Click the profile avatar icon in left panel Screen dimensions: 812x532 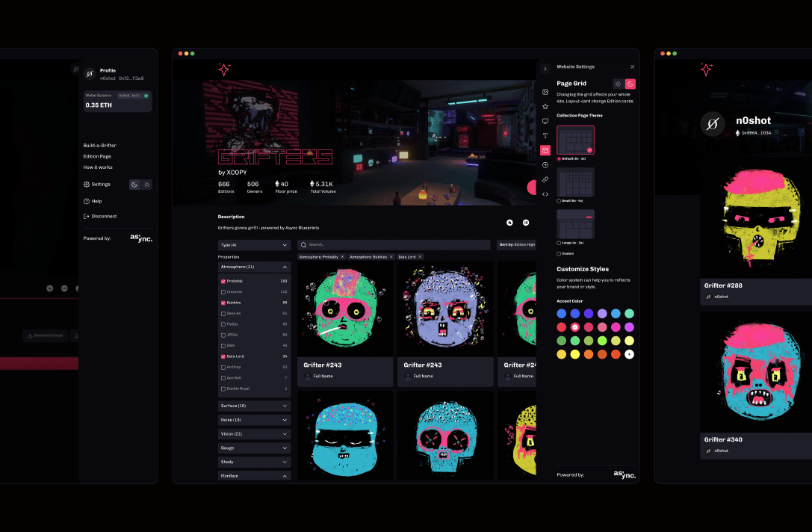point(90,74)
